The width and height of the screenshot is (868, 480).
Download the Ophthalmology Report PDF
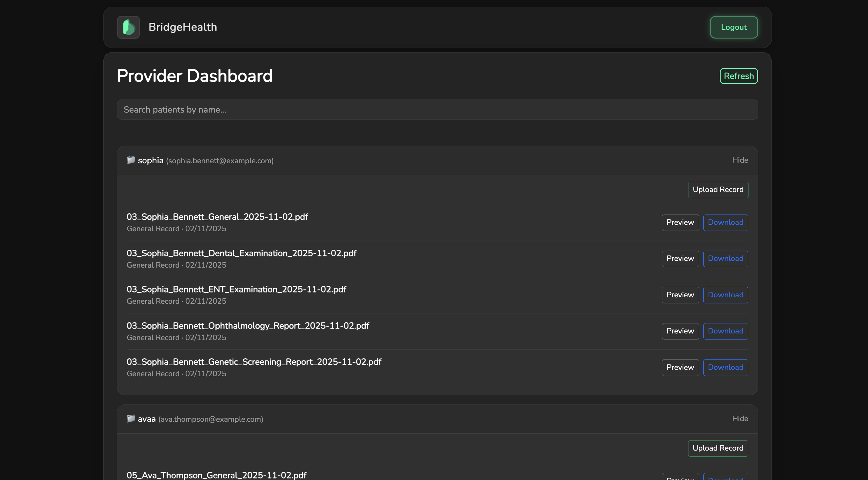tap(725, 331)
